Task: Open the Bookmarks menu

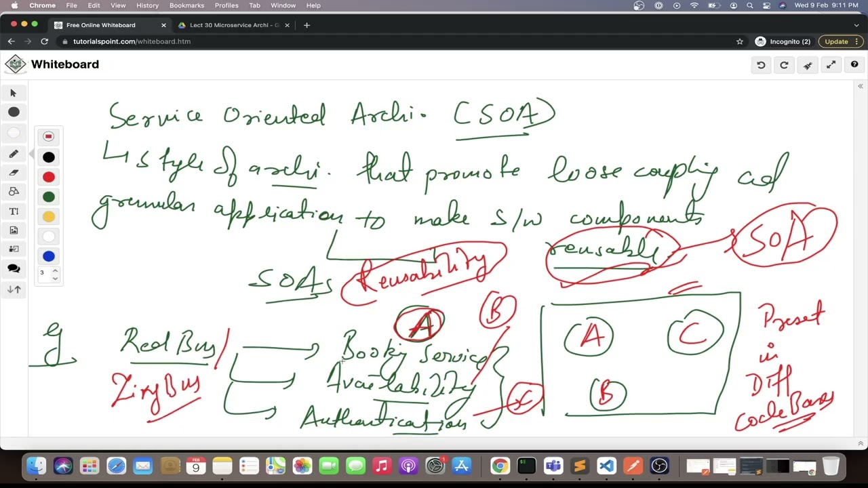Action: point(186,5)
